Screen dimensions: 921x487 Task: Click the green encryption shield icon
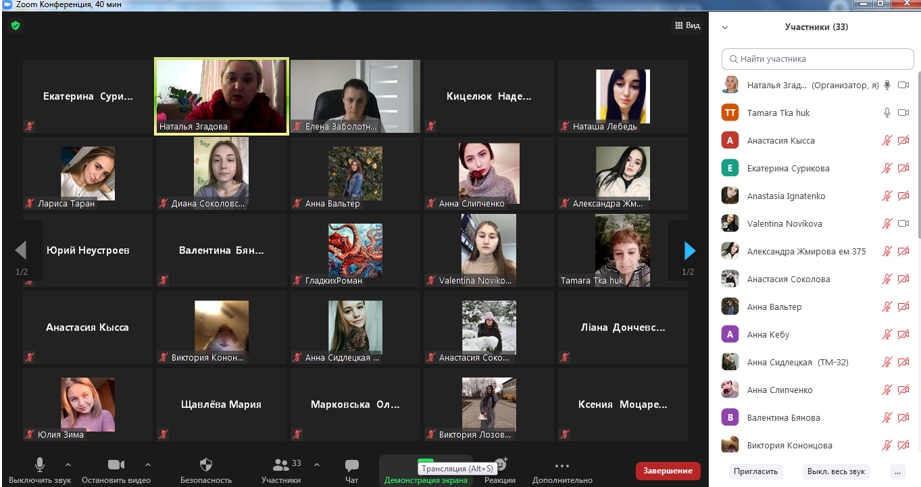[x=15, y=25]
